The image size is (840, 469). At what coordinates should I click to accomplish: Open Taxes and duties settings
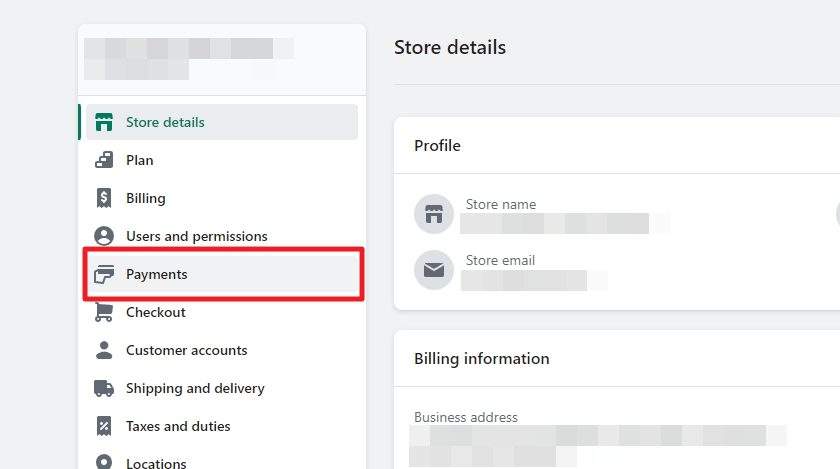pos(222,427)
